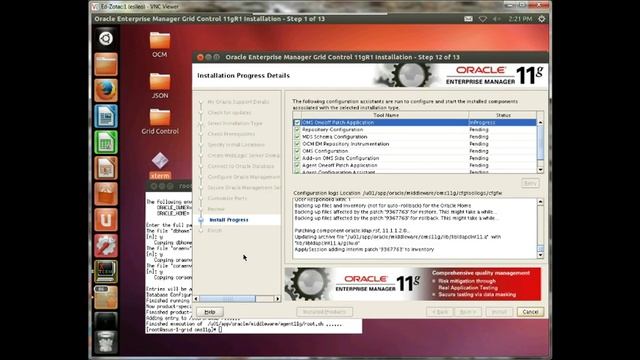
Task: Select the Repository Configuration row name
Action: pos(332,129)
